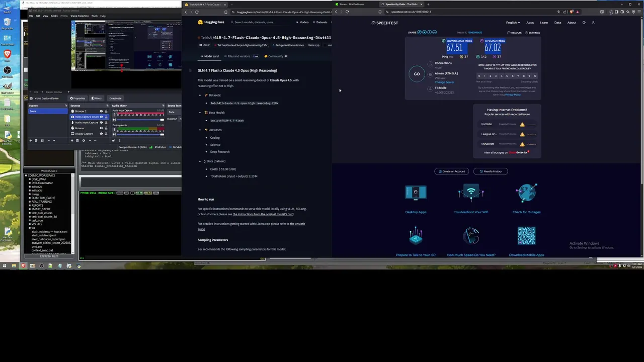Open Brave Shields icon in Speedtest address bar
644x362 pixels.
coord(572,12)
